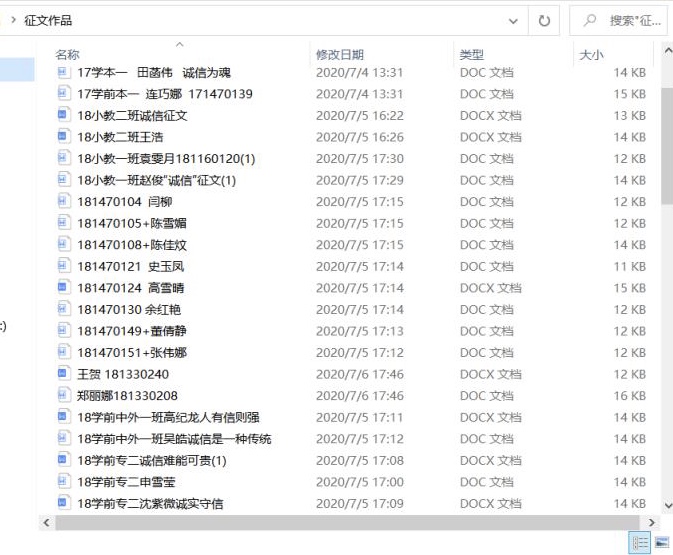This screenshot has height=555, width=673.
Task: Click the DOCX icon of 18小教二班诚信征文
Action: 64,115
